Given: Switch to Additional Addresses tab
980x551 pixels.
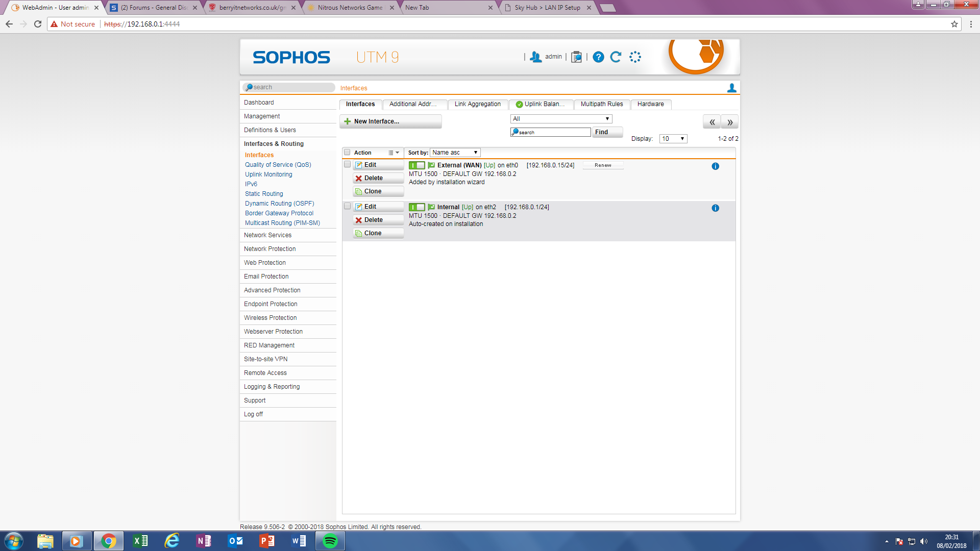Looking at the screenshot, I should click(x=415, y=104).
